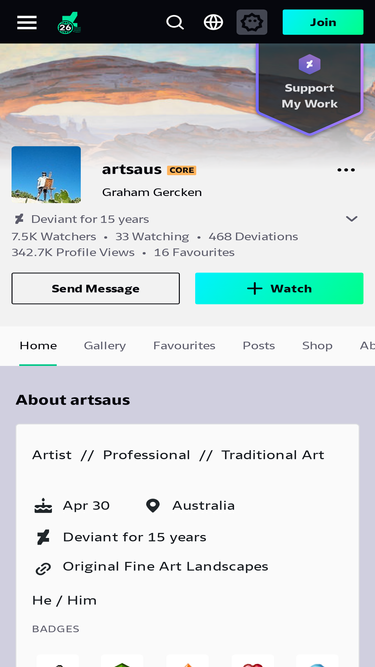This screenshot has width=375, height=667.
Task: Open the Shop tab
Action: (317, 345)
